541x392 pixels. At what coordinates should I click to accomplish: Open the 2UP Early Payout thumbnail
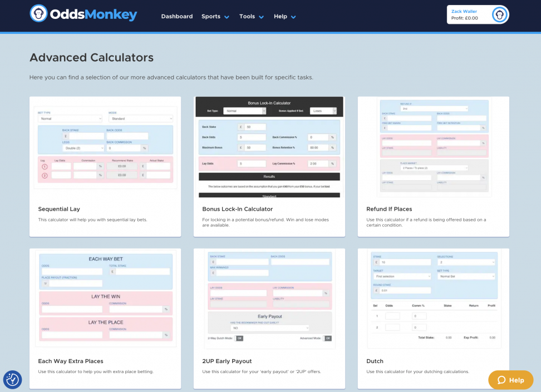(x=269, y=299)
